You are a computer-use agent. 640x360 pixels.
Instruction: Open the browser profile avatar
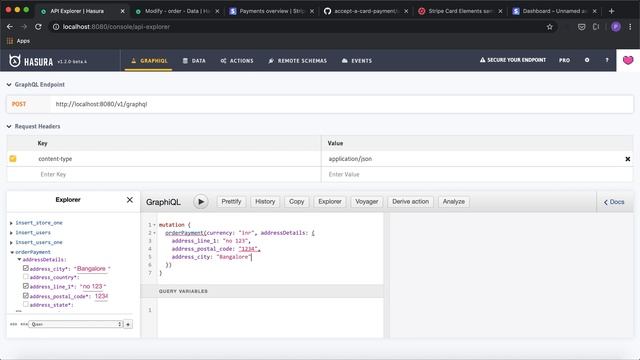[x=616, y=27]
